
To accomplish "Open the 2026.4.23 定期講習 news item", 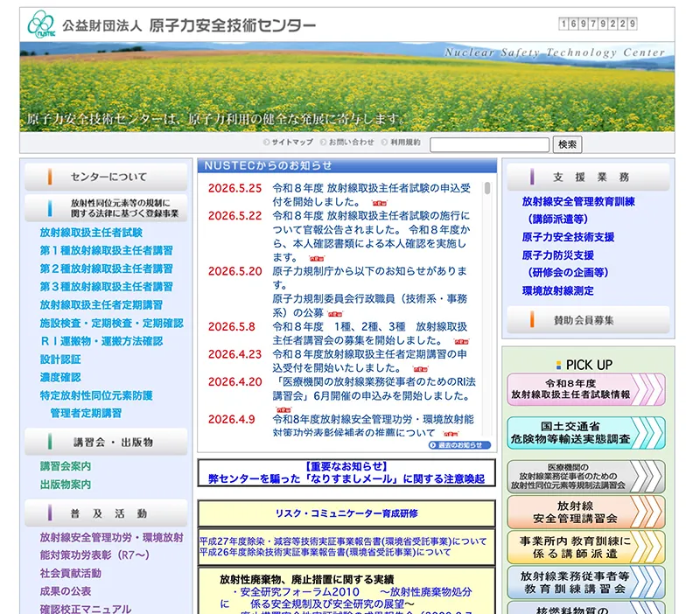I will click(x=370, y=361).
